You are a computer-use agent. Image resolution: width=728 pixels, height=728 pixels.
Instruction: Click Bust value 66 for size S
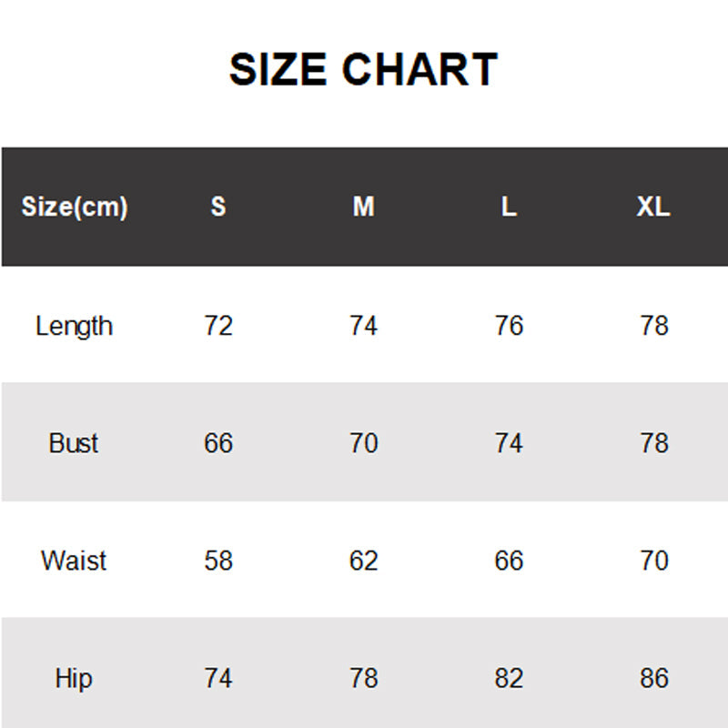[x=218, y=443]
